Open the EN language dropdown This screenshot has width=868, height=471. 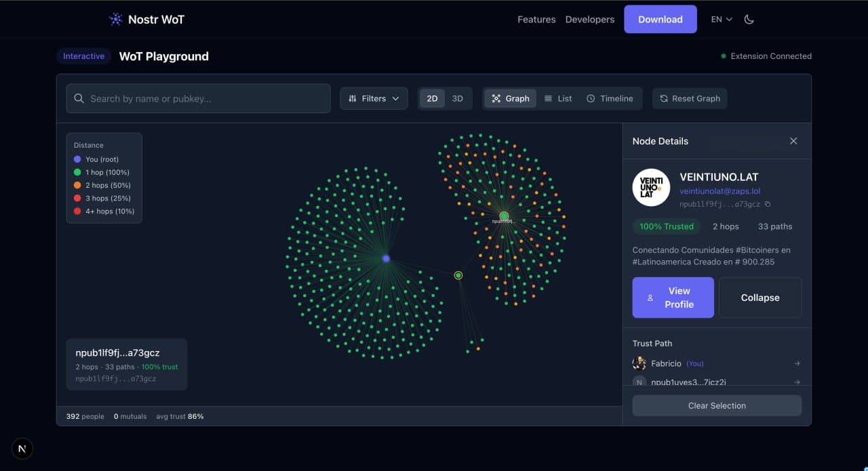(x=720, y=19)
